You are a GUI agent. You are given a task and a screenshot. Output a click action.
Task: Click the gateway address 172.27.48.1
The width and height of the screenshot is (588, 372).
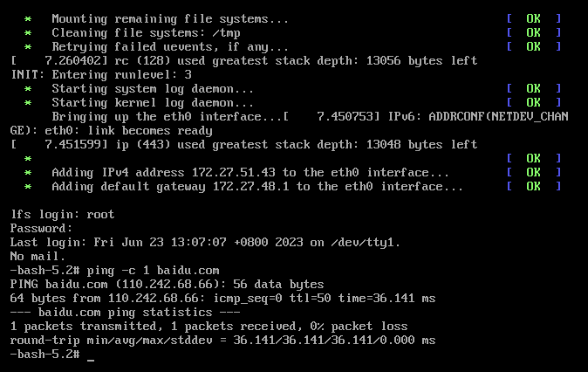(251, 187)
